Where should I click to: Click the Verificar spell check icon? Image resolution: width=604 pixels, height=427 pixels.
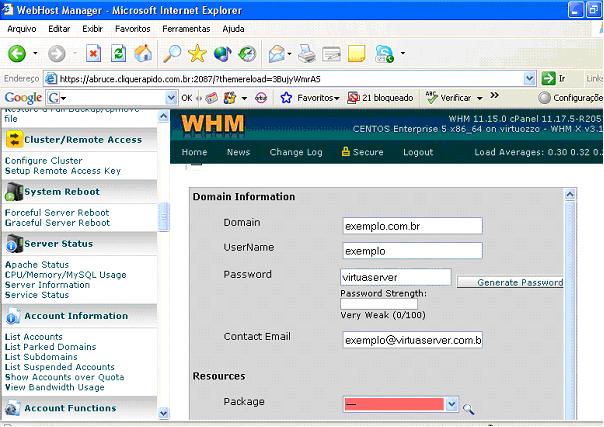click(x=431, y=97)
